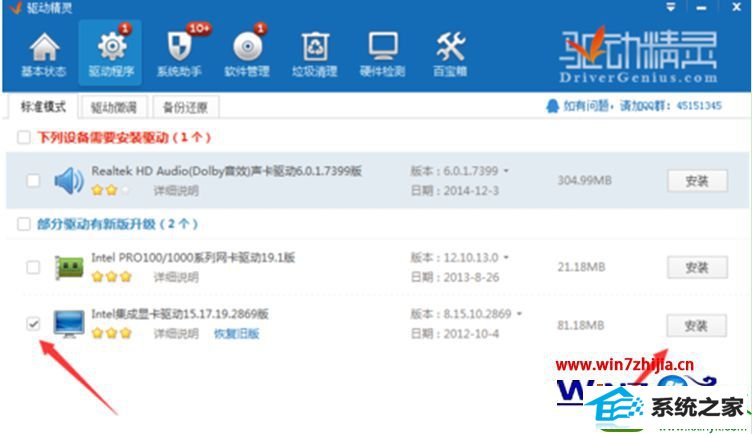Viewport: 752px width, 434px height.
Task: Click the DriverGenius.com logo
Action: click(638, 57)
